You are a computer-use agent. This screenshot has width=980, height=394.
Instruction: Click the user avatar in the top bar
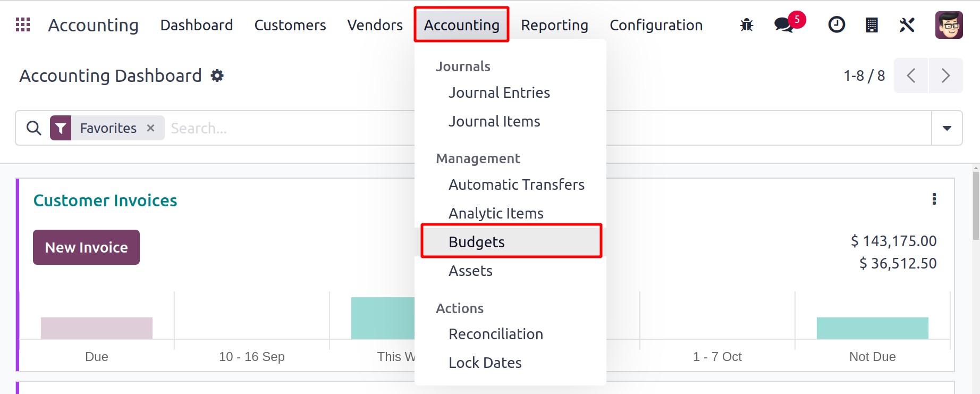[x=949, y=25]
